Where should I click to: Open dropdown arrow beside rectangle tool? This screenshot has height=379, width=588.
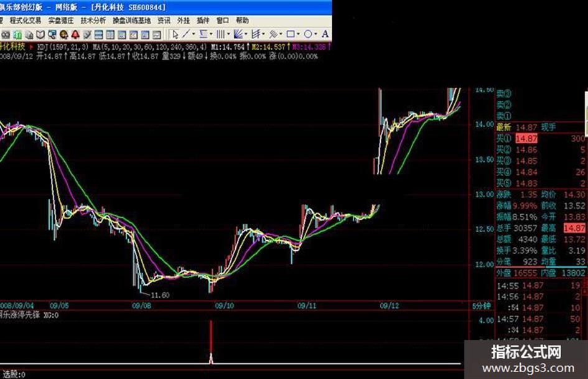click(x=298, y=34)
